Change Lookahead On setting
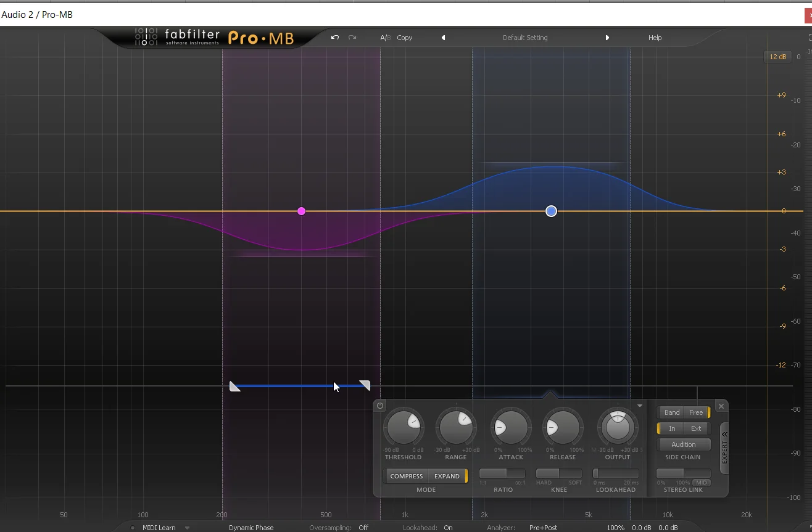 point(448,528)
